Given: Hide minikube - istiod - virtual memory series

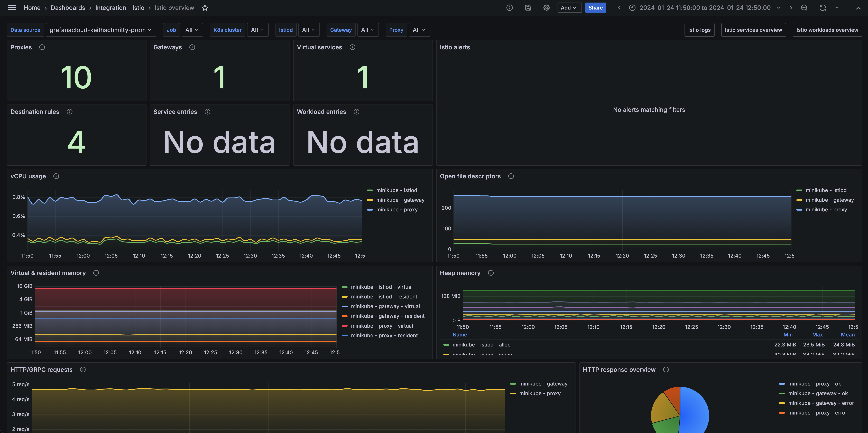Looking at the screenshot, I should point(381,287).
